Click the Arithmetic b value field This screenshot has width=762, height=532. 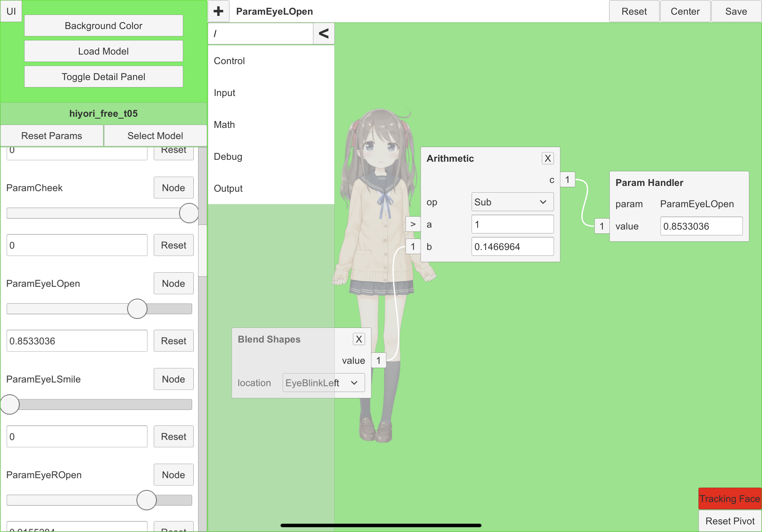click(x=512, y=247)
